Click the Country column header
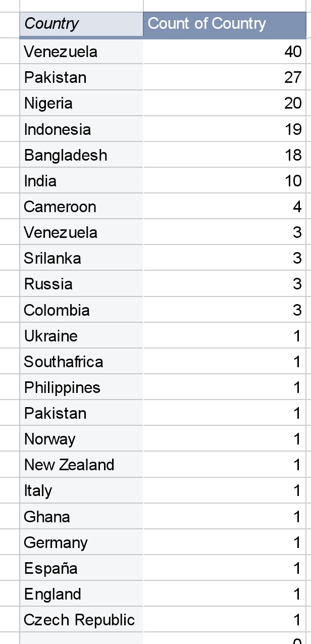 (x=81, y=24)
